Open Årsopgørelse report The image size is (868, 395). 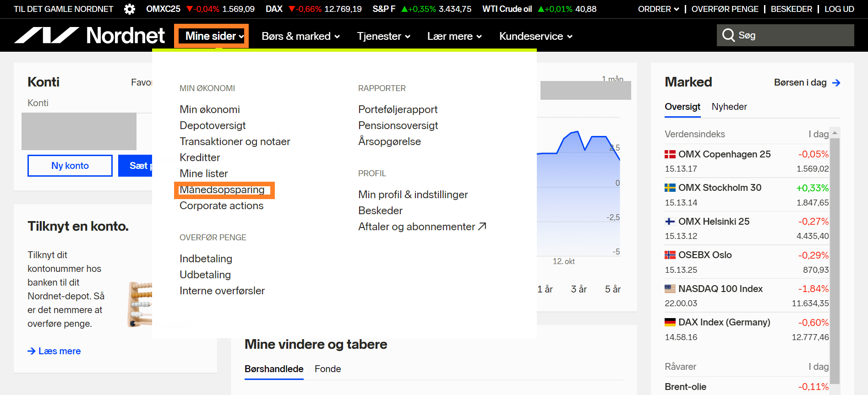pos(389,141)
